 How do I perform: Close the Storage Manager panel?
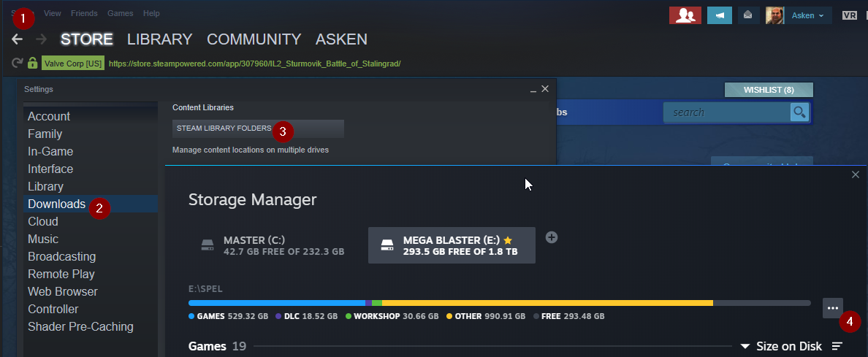tap(856, 174)
